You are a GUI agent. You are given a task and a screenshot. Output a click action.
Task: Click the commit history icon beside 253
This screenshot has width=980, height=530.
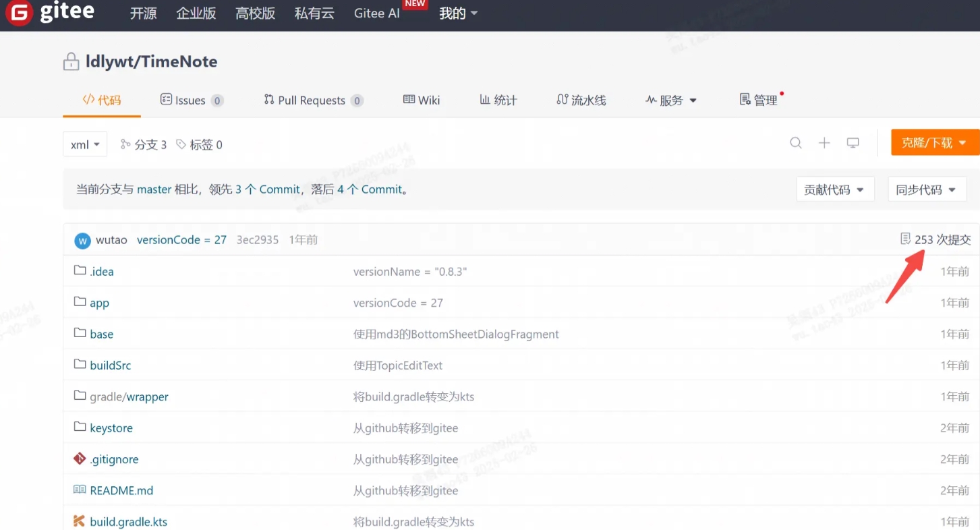click(x=905, y=239)
